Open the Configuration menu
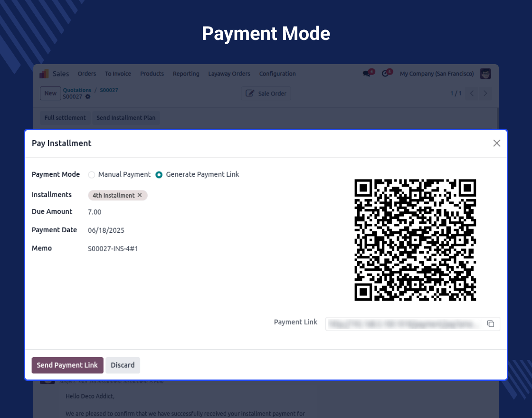The width and height of the screenshot is (532, 418). 277,74
